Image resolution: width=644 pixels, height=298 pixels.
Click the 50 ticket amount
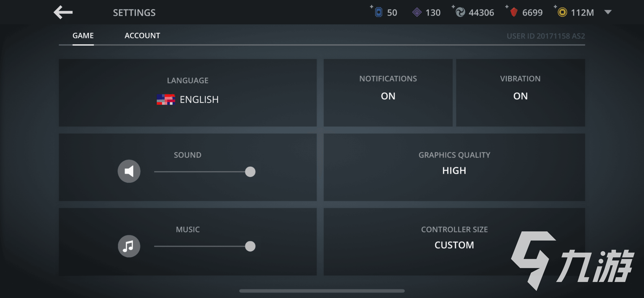[392, 13]
